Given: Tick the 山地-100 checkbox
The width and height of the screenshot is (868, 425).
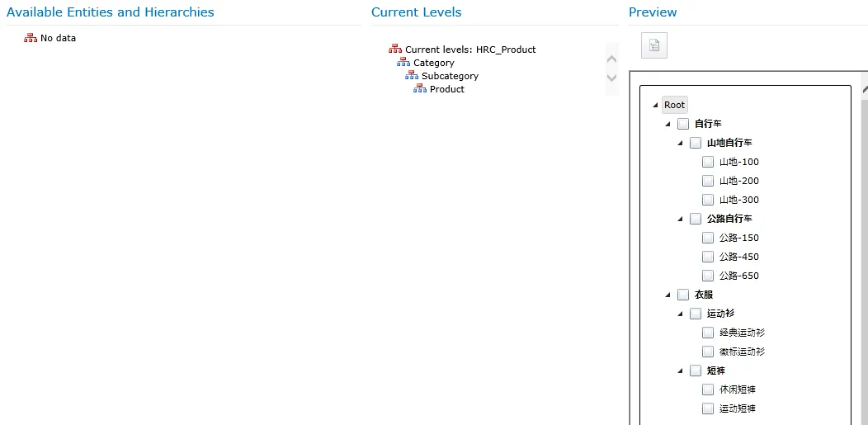Looking at the screenshot, I should pyautogui.click(x=707, y=162).
